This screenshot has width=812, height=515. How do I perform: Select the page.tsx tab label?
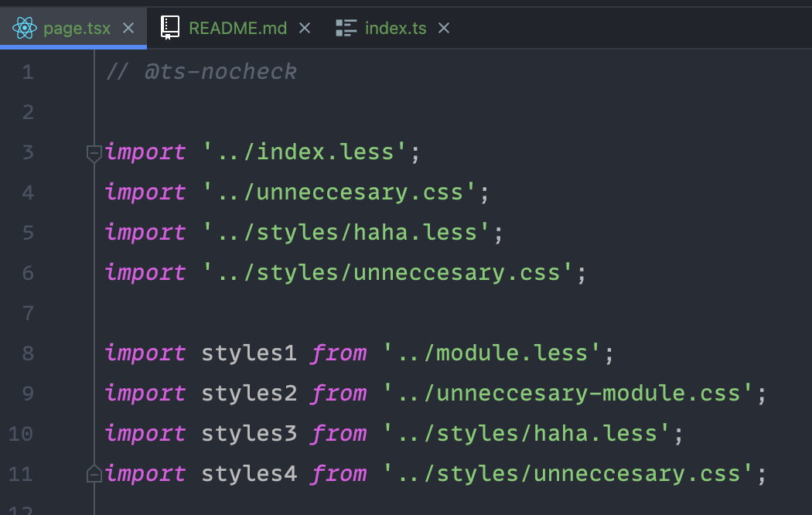click(77, 29)
